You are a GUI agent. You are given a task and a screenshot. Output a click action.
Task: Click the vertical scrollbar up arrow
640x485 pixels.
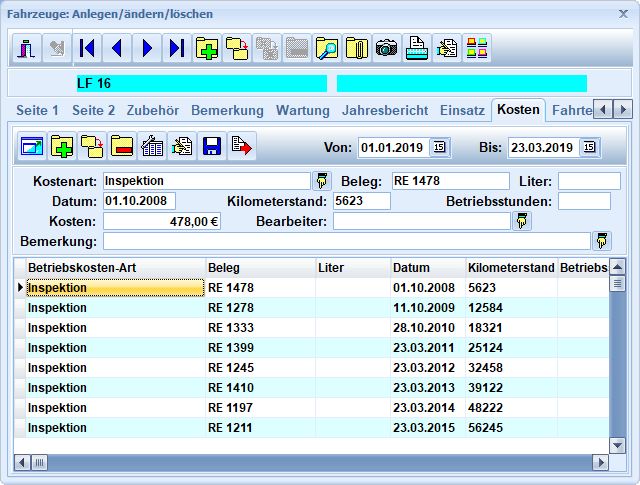[617, 267]
